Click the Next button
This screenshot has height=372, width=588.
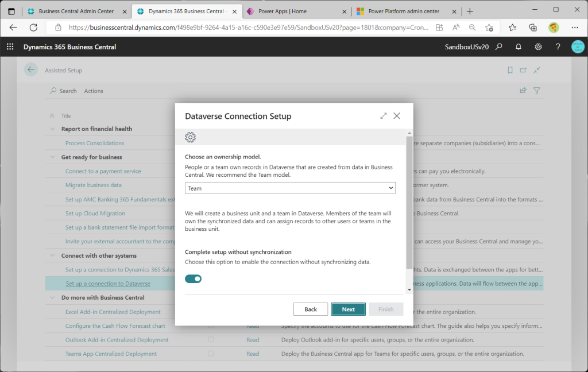[348, 309]
